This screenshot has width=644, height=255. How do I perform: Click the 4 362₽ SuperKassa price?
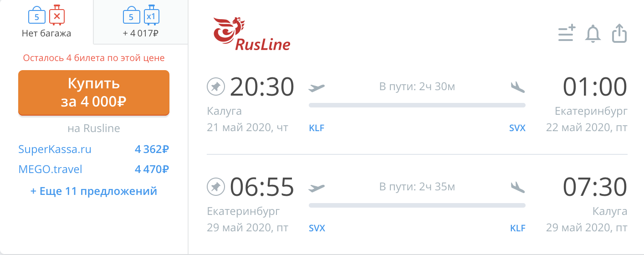click(x=152, y=149)
